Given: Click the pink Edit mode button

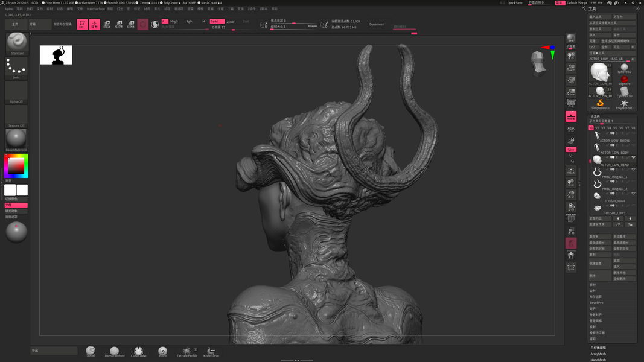Looking at the screenshot, I should [82, 25].
